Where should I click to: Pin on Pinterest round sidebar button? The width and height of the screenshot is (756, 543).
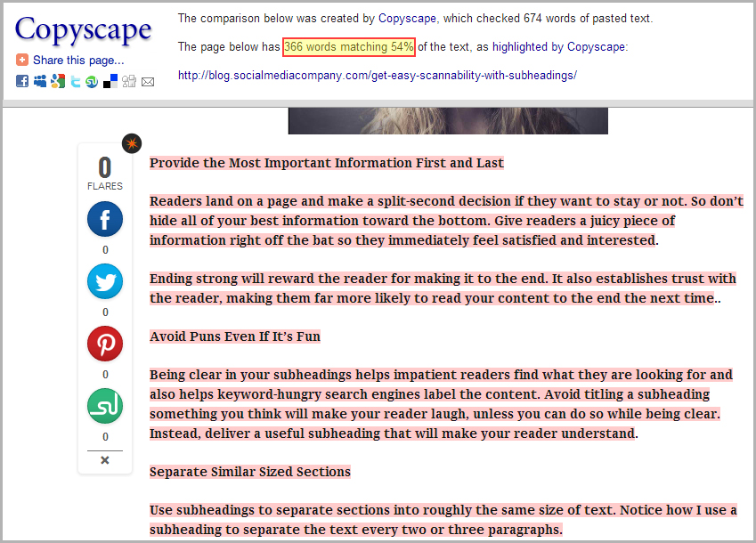[105, 344]
